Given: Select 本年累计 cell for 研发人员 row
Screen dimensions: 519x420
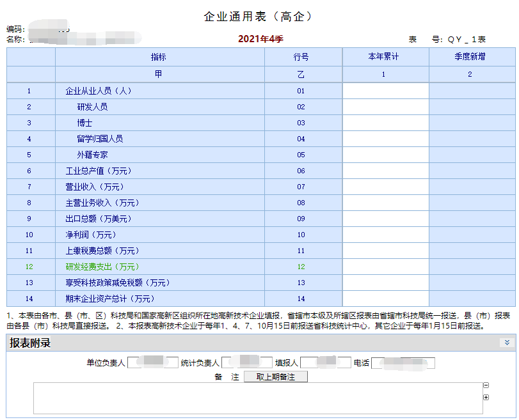Looking at the screenshot, I should click(386, 107).
